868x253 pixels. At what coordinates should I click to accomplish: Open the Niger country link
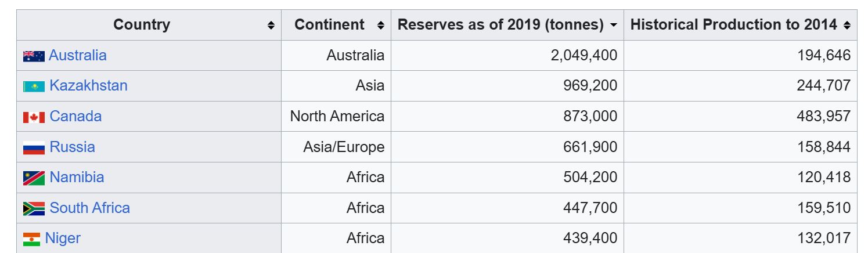pos(63,238)
